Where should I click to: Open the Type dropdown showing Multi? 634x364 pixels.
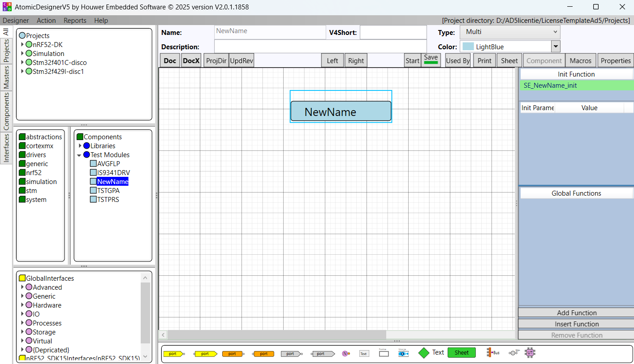[510, 32]
